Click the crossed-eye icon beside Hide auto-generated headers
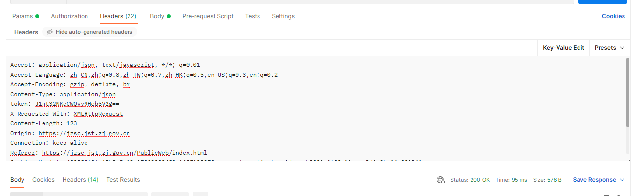 point(50,32)
